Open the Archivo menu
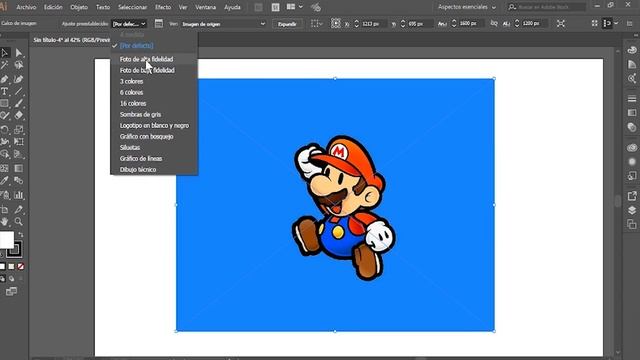The height and width of the screenshot is (360, 640). coord(26,7)
